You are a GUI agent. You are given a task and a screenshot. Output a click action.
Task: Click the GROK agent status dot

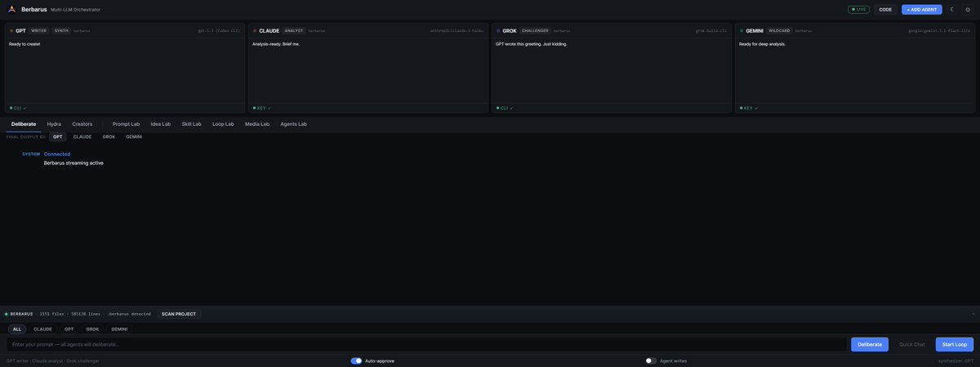[498, 30]
